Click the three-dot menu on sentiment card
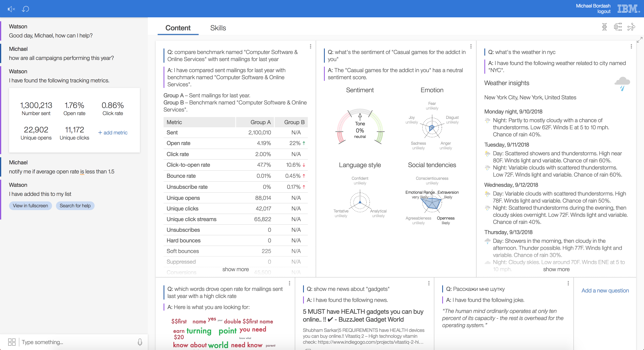Screen dimensions: 644x350 point(471,47)
